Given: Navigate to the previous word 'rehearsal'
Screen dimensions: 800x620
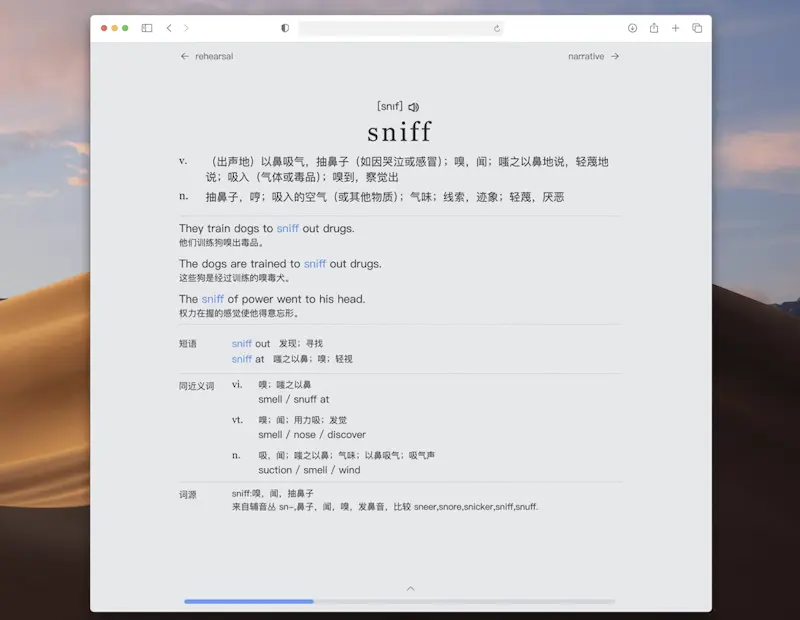Looking at the screenshot, I should pos(209,56).
